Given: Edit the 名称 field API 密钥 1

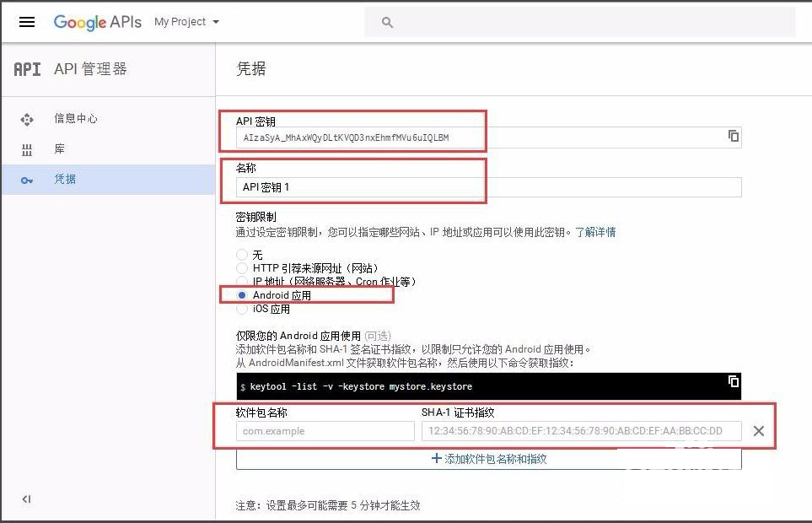Looking at the screenshot, I should tap(489, 187).
